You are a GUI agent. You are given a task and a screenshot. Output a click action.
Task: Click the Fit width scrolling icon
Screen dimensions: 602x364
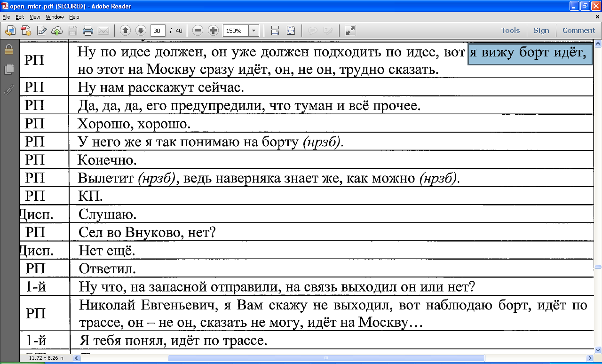pos(275,31)
